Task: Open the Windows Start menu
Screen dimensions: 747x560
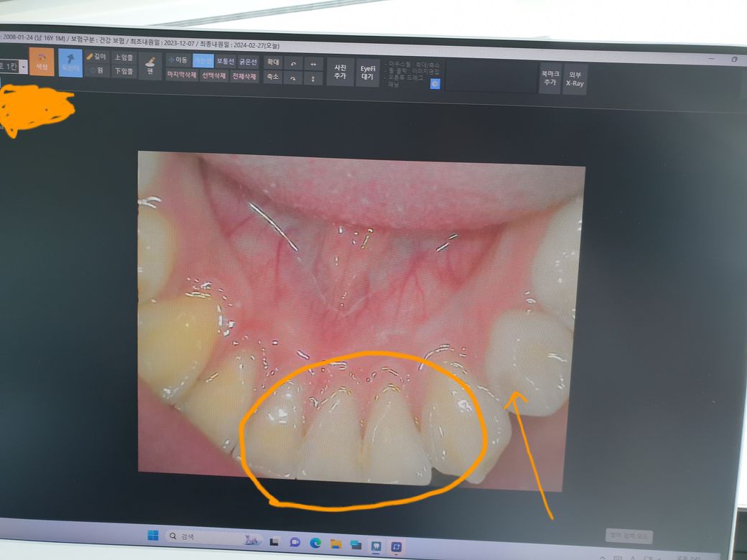Action: pos(153,536)
